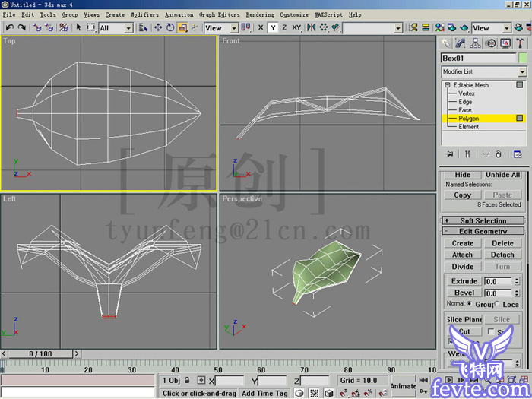532x399 pixels.
Task: Collapse the Editable Mesh tree node
Action: pos(447,85)
